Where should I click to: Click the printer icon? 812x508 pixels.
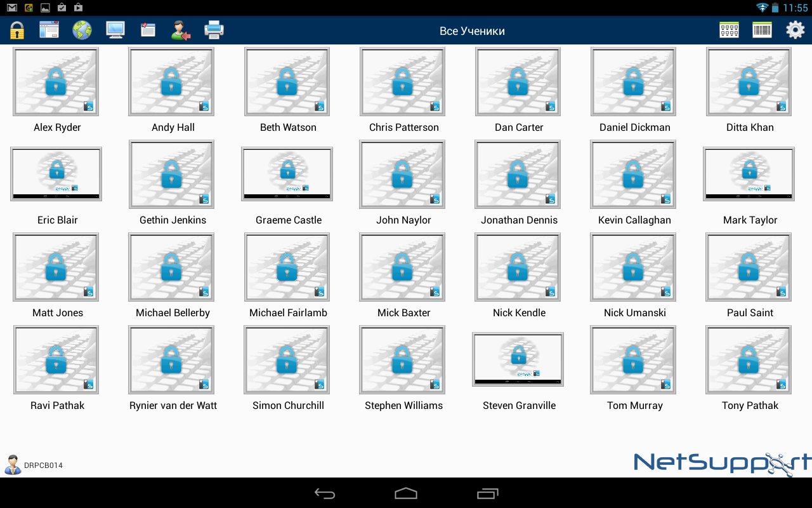click(214, 30)
